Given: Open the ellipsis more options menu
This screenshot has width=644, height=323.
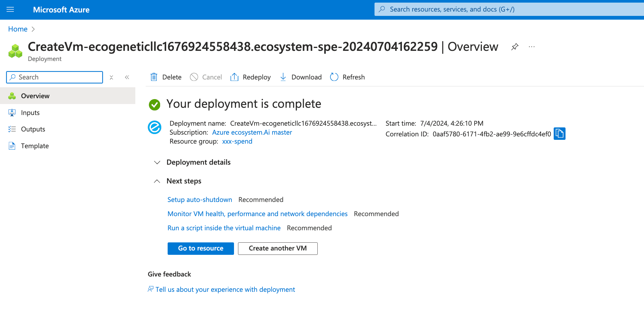Looking at the screenshot, I should (532, 47).
